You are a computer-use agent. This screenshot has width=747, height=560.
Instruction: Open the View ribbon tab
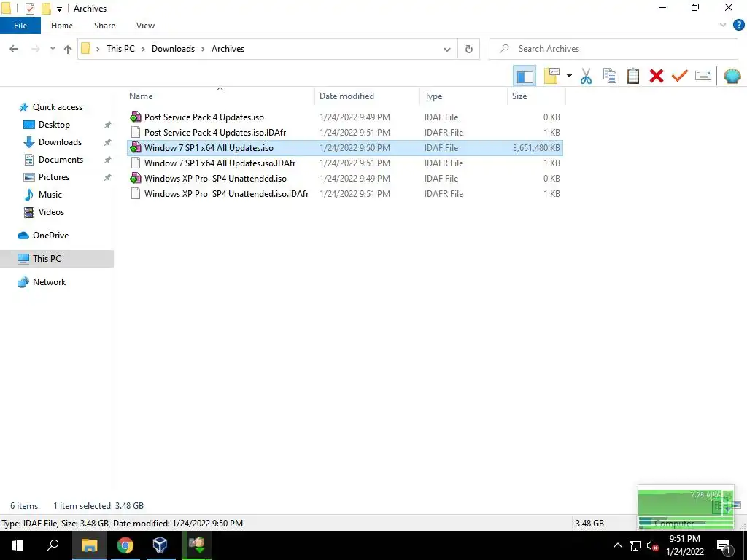[145, 26]
